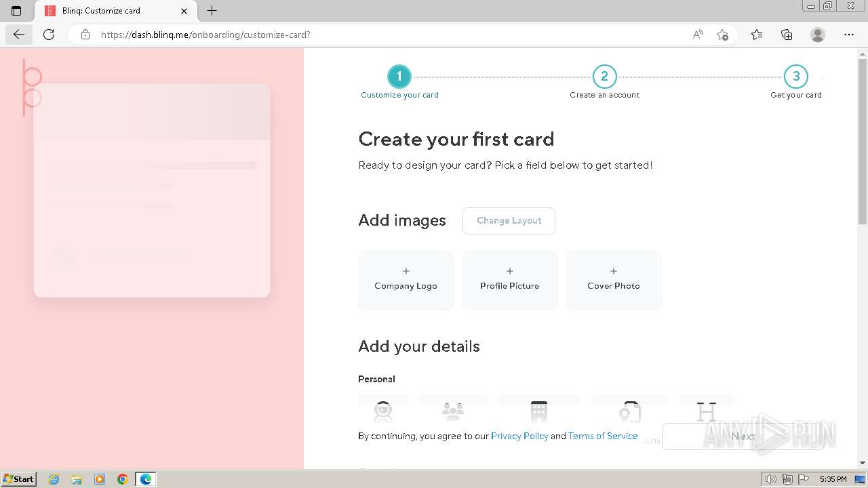Open tab actions menu icon

click(16, 11)
